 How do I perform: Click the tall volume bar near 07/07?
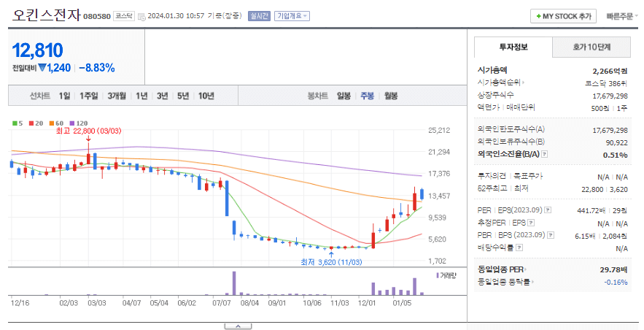coord(234,283)
